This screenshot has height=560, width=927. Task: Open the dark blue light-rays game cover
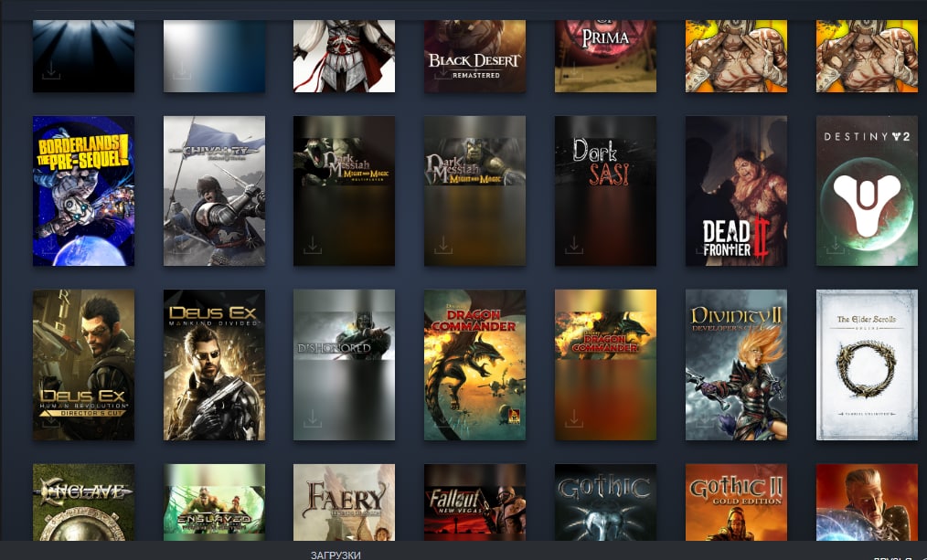tap(83, 56)
